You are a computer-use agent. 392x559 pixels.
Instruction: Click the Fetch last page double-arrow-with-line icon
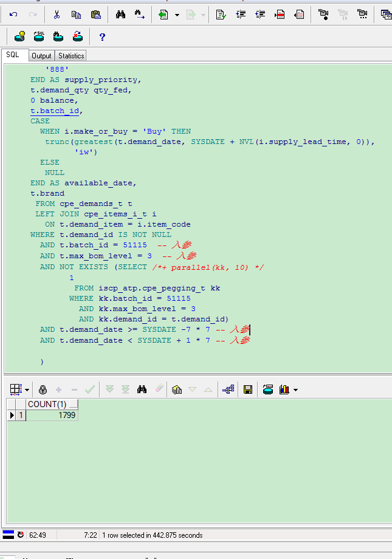(125, 389)
